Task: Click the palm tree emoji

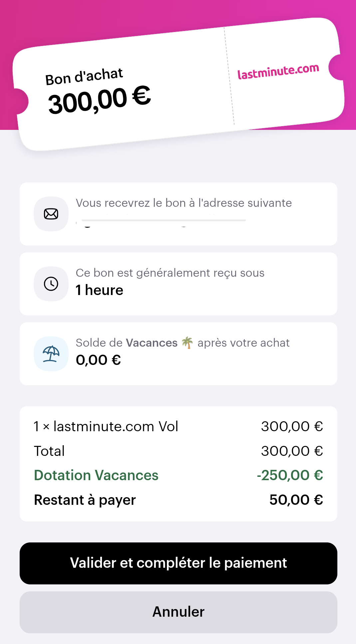Action: (187, 343)
